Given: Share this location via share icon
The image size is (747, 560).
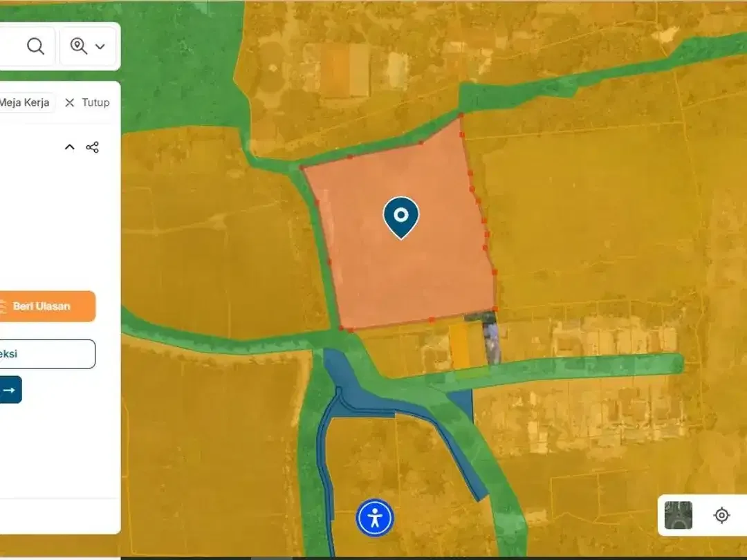Looking at the screenshot, I should (93, 147).
